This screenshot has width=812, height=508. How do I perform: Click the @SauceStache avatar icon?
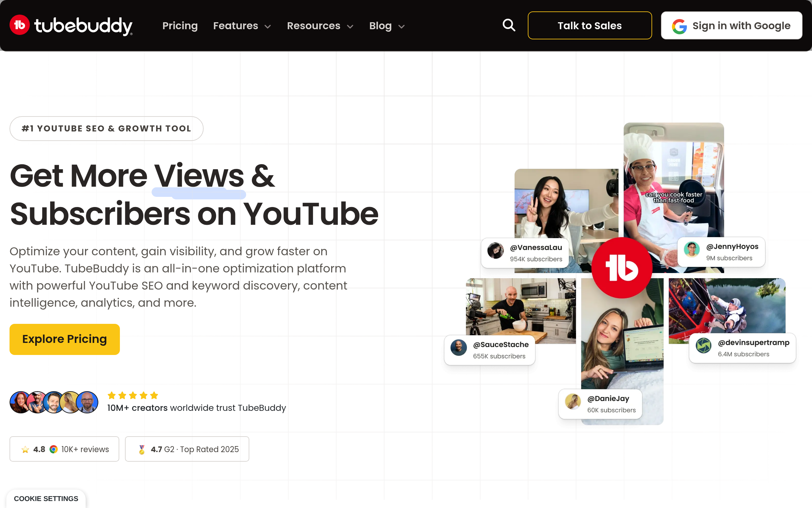[459, 348]
